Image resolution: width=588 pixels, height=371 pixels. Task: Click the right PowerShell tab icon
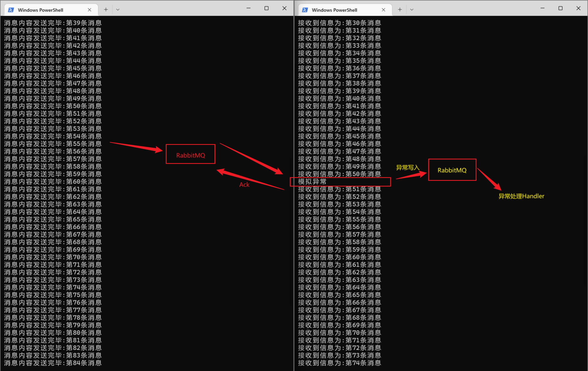(305, 10)
